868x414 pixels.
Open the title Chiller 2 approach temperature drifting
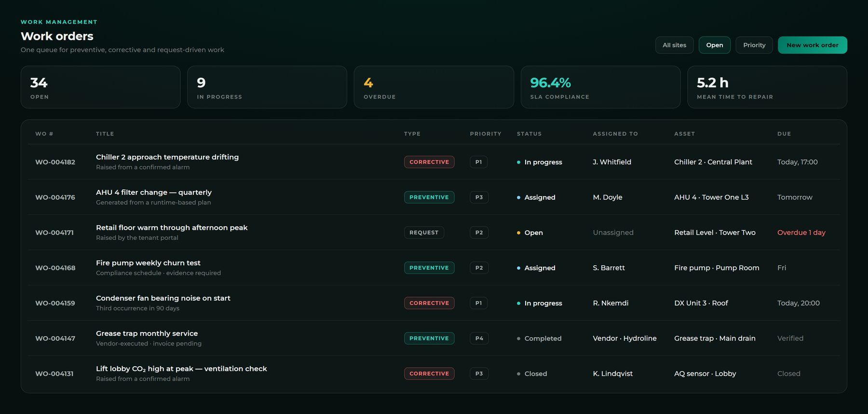(167, 157)
